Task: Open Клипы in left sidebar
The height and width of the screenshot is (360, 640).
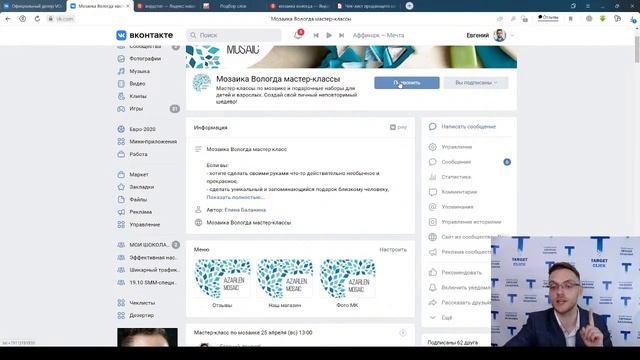Action: [x=138, y=96]
